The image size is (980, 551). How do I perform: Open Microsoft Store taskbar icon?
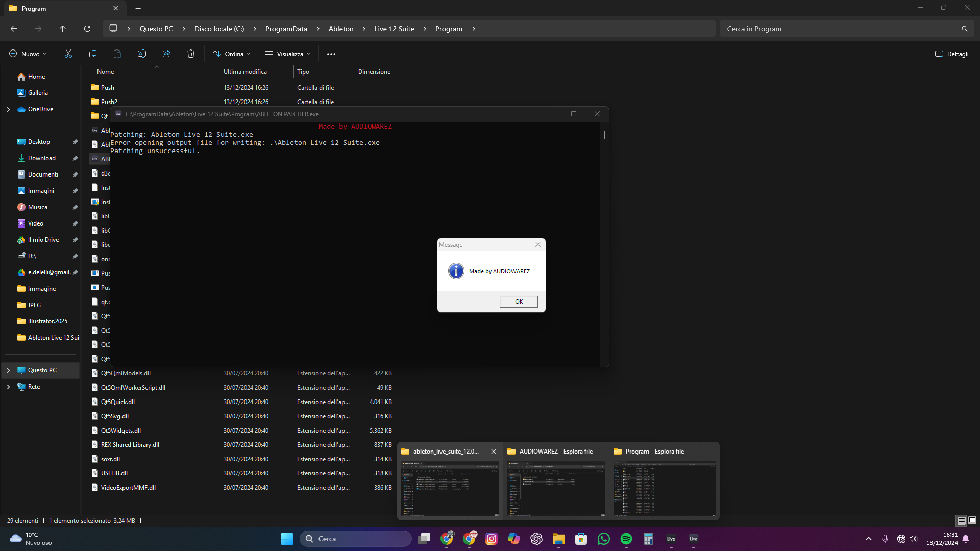581,539
